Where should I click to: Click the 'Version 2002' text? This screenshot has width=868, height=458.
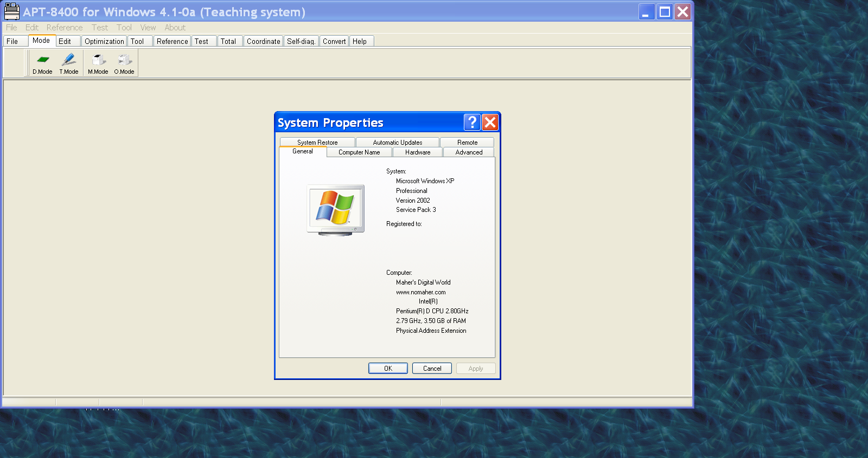tap(413, 201)
